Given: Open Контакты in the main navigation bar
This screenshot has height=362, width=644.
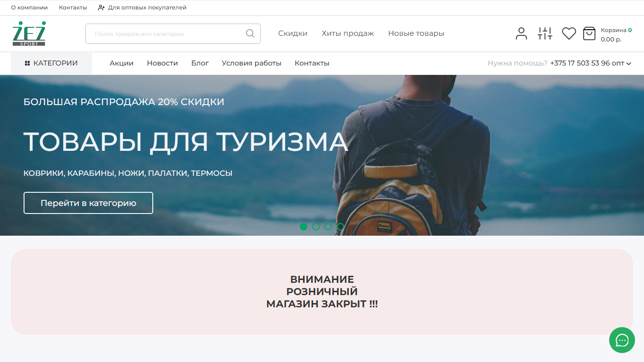Looking at the screenshot, I should pyautogui.click(x=312, y=63).
